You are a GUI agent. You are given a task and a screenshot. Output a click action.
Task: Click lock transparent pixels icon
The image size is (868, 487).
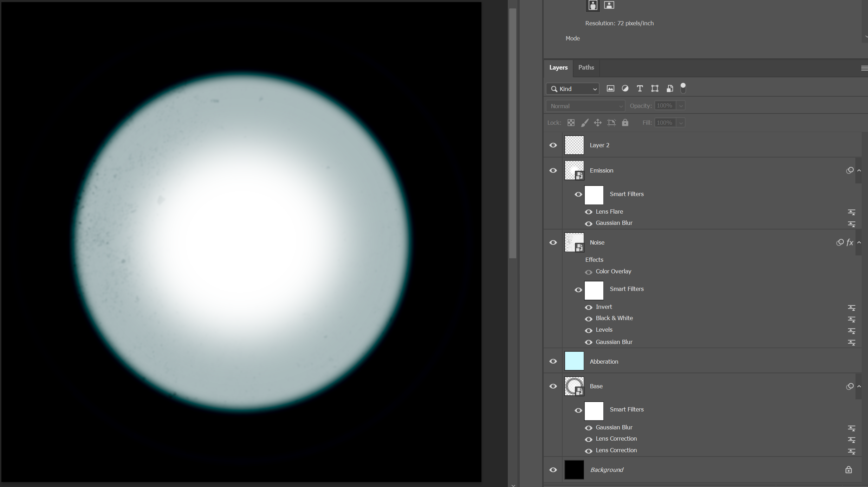(x=571, y=123)
